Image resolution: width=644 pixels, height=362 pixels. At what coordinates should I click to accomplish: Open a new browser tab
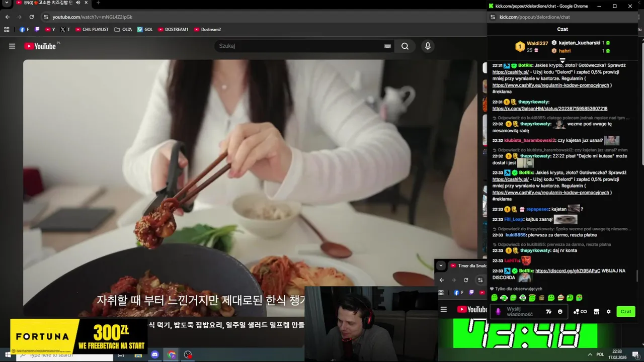98,3
